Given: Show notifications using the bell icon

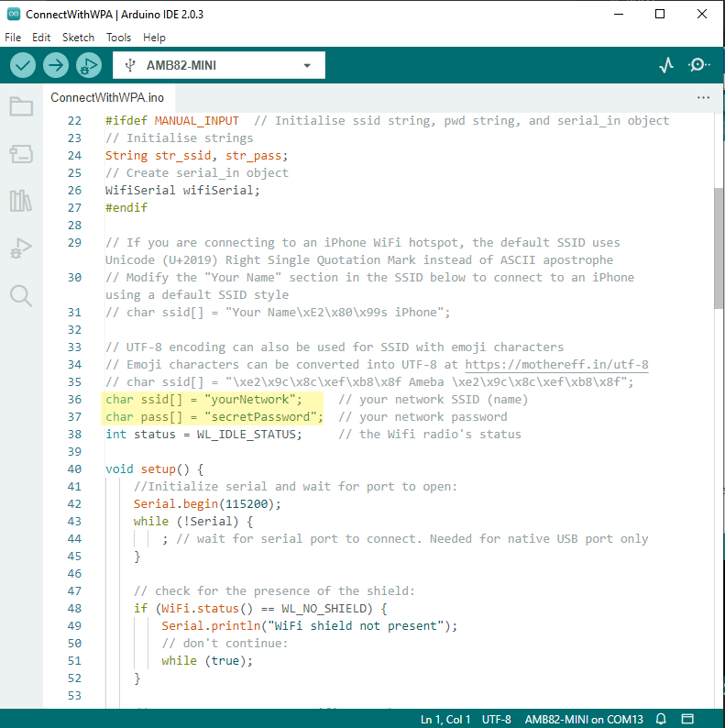Looking at the screenshot, I should click(x=661, y=719).
